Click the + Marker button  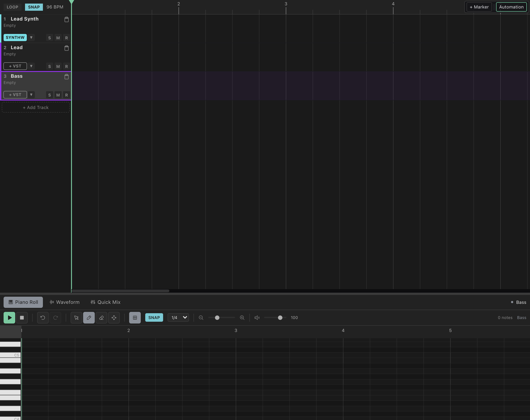click(x=479, y=7)
